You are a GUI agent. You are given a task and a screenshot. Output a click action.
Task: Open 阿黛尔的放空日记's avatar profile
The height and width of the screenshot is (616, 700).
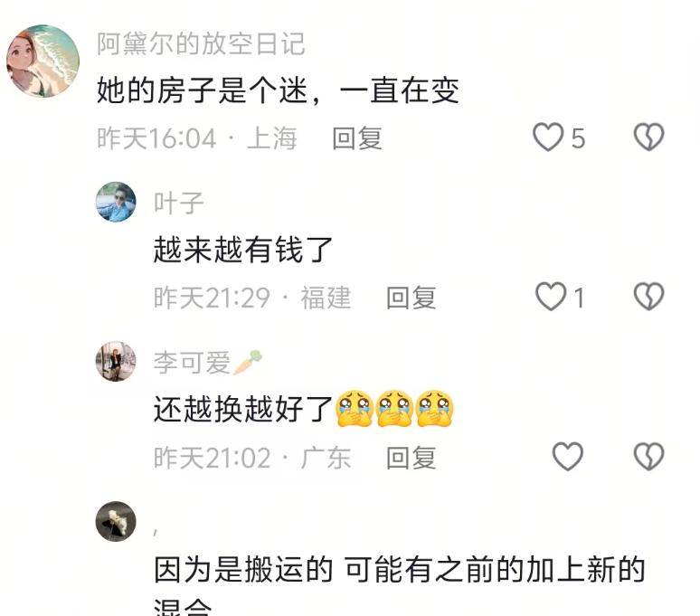coord(43,62)
